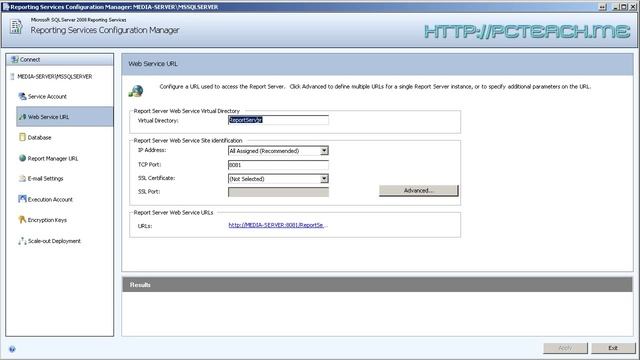Expand the SSL Certificate dropdown arrow
Screen dimensions: 640x360
click(x=324, y=179)
